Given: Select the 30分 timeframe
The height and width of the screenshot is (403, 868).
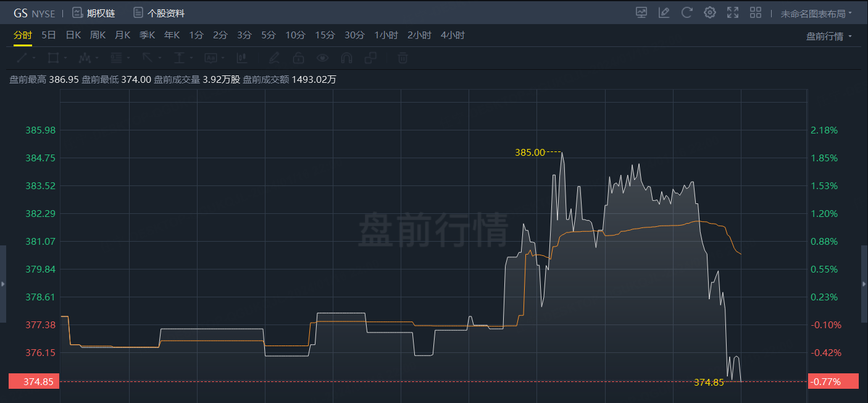Looking at the screenshot, I should pyautogui.click(x=354, y=35).
